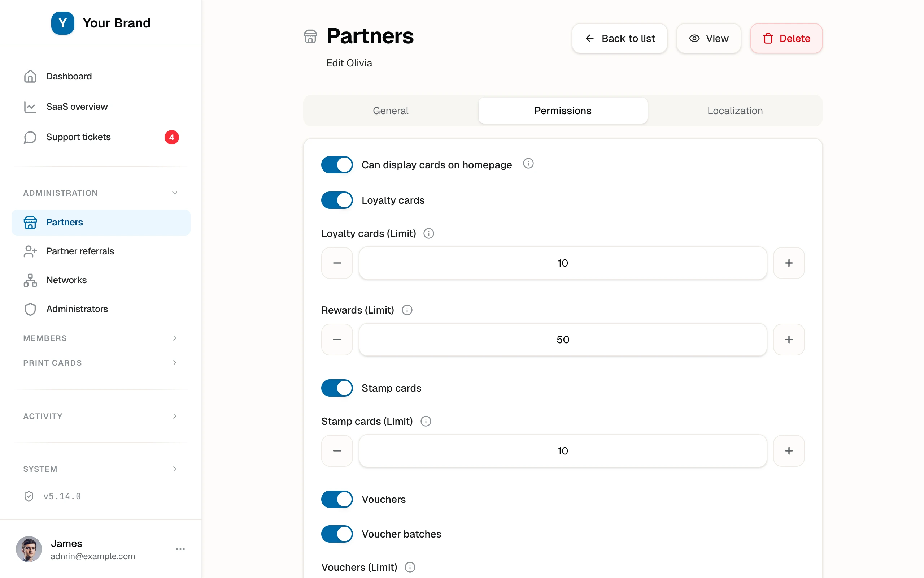Click Loyalty cards limit input field

(563, 263)
